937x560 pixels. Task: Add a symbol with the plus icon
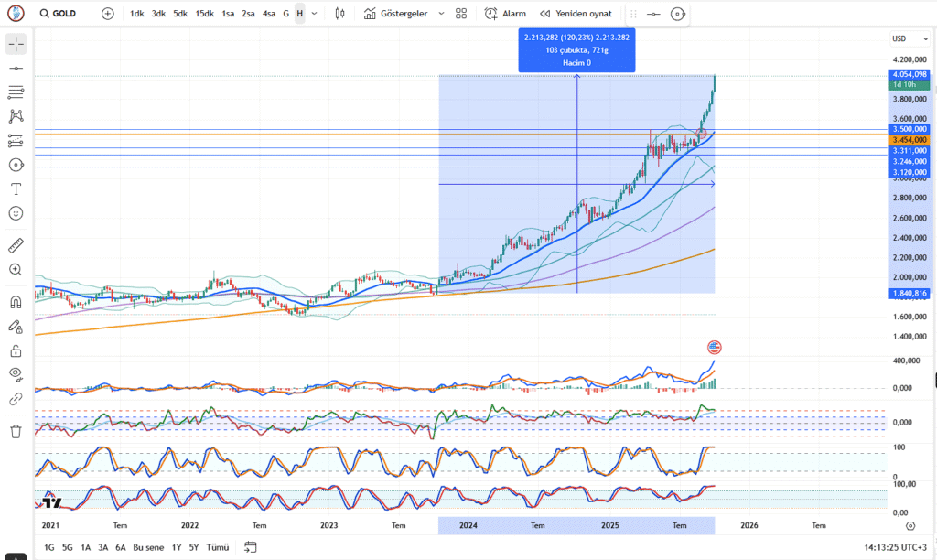click(x=108, y=14)
